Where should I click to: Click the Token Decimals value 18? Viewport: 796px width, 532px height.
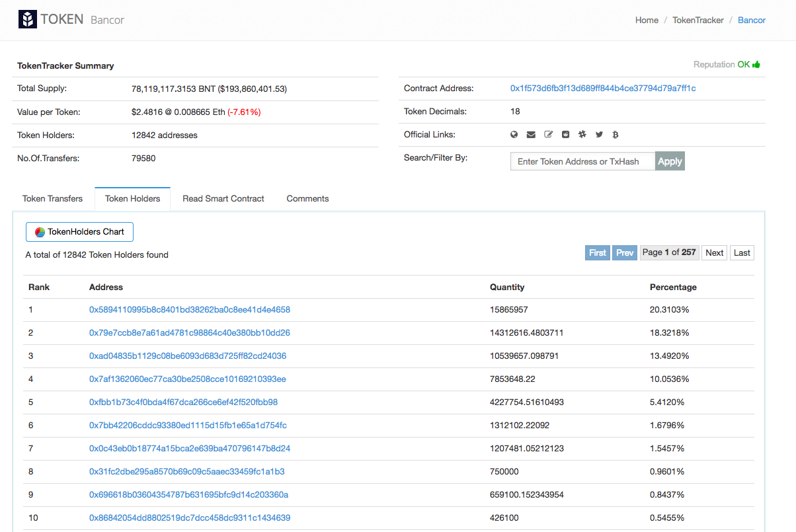click(515, 111)
